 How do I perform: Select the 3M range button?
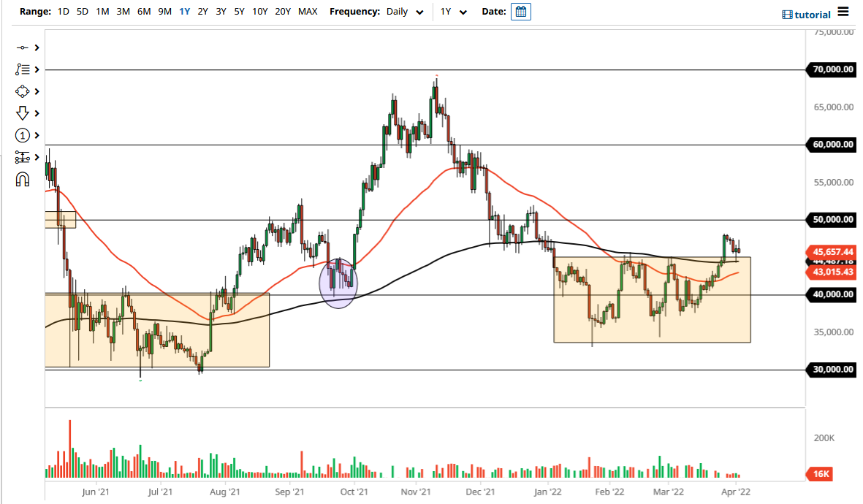[121, 12]
